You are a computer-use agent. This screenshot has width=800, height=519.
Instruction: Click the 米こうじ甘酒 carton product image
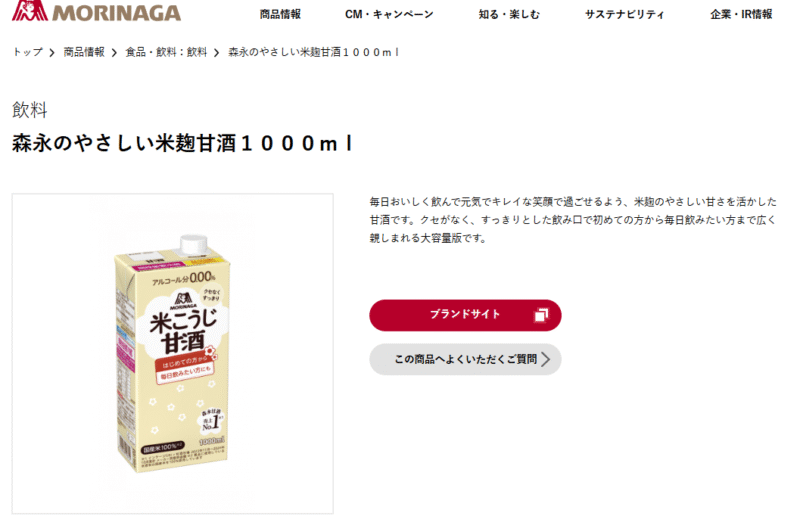coord(172,353)
